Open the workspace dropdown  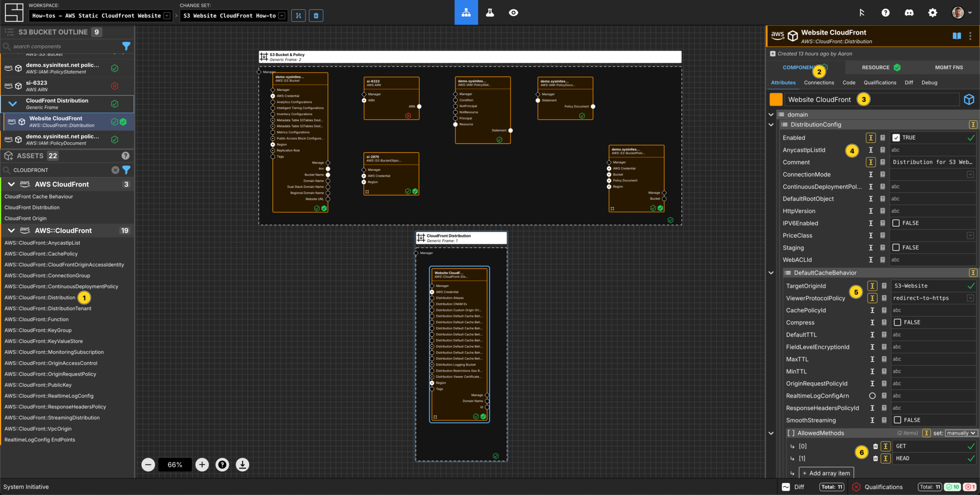[x=100, y=16]
